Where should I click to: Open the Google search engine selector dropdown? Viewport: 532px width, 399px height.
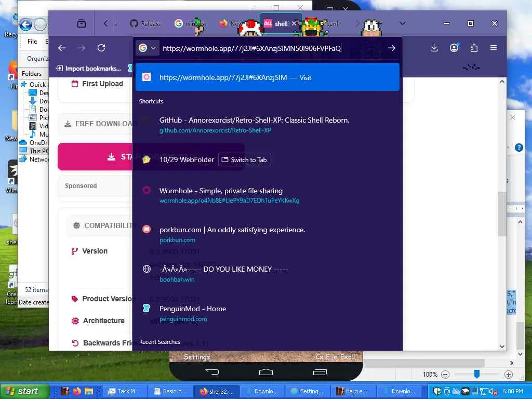point(147,48)
